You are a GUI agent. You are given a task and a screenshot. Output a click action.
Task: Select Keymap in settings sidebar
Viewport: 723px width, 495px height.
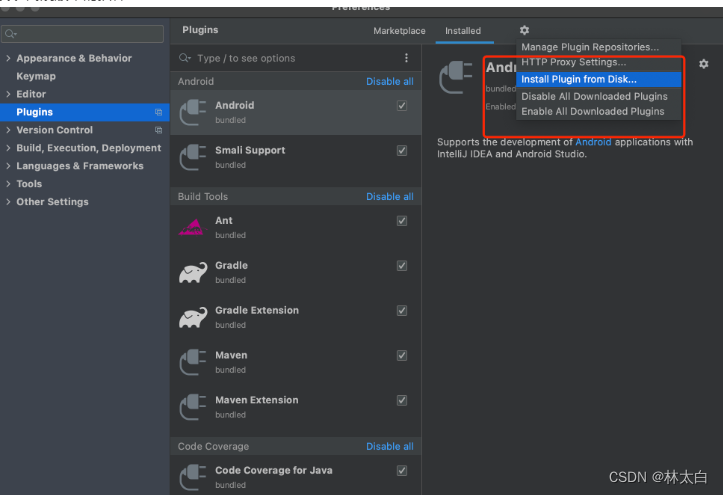pos(36,76)
